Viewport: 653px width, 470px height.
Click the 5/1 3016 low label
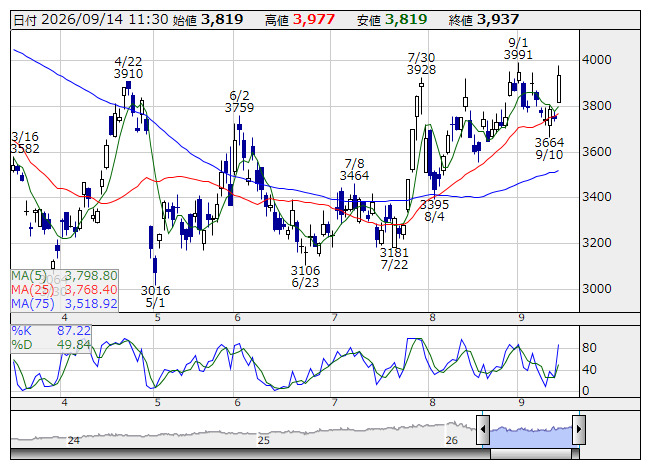155,296
